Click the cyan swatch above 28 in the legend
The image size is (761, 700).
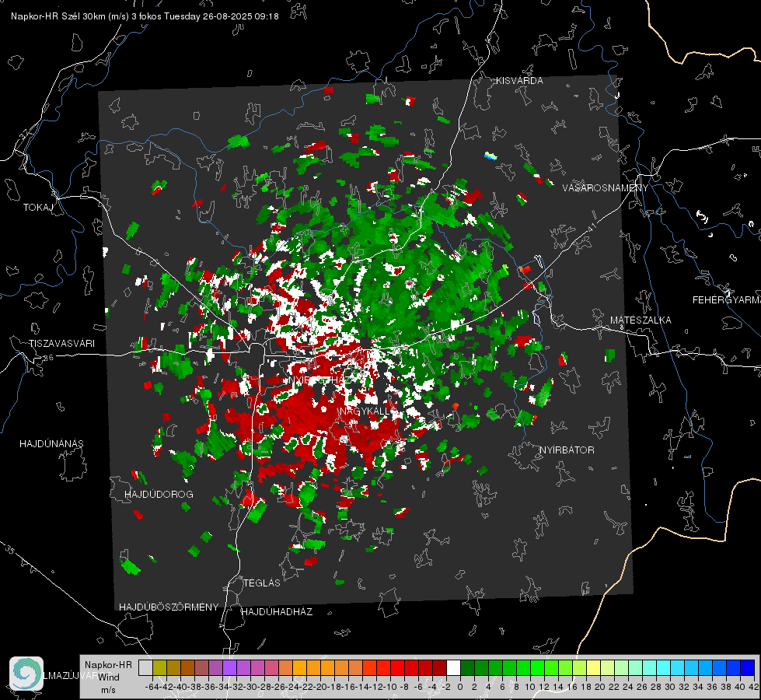664,667
